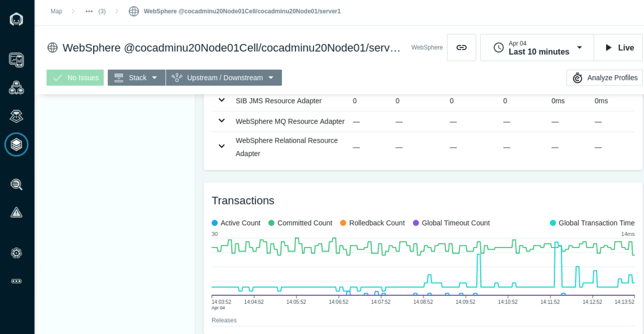Click the Releases label below chart
644x334 pixels.
click(x=224, y=320)
